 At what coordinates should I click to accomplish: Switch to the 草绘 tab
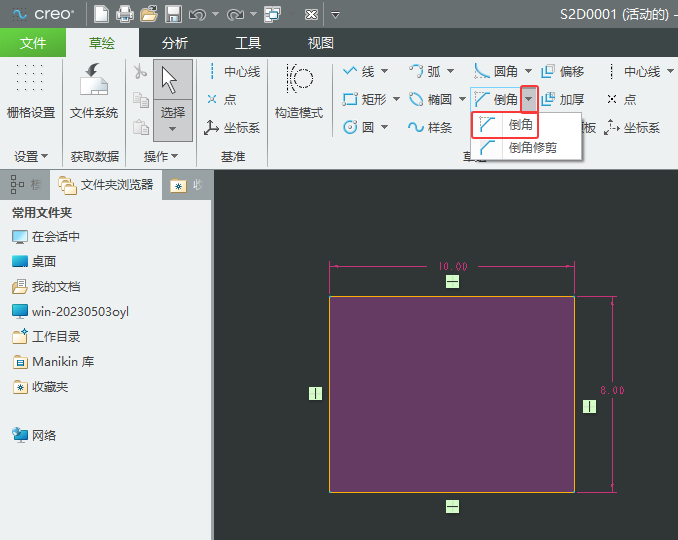[102, 43]
